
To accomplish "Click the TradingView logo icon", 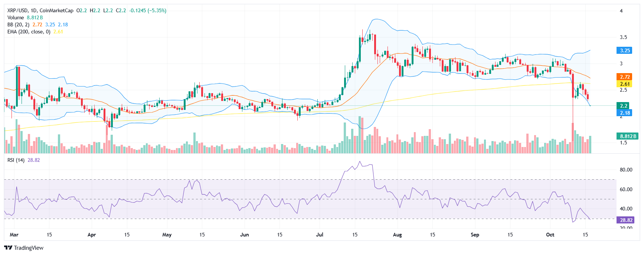I will (x=8, y=248).
